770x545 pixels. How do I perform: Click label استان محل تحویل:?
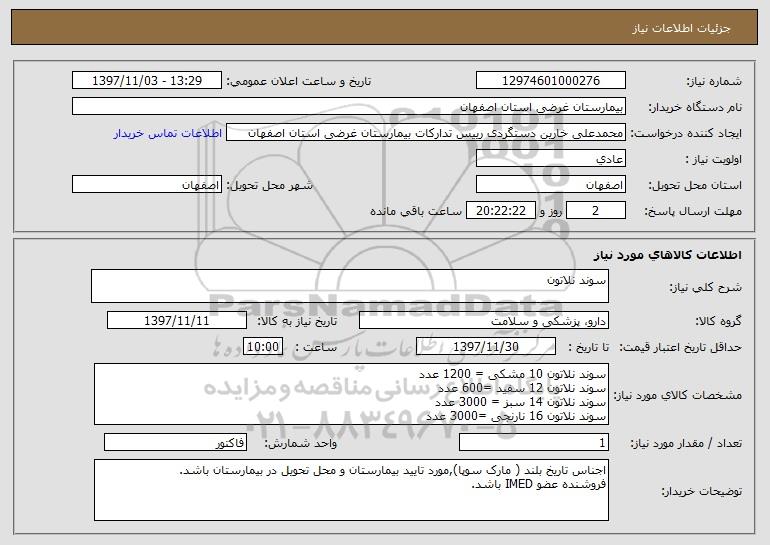pyautogui.click(x=695, y=186)
